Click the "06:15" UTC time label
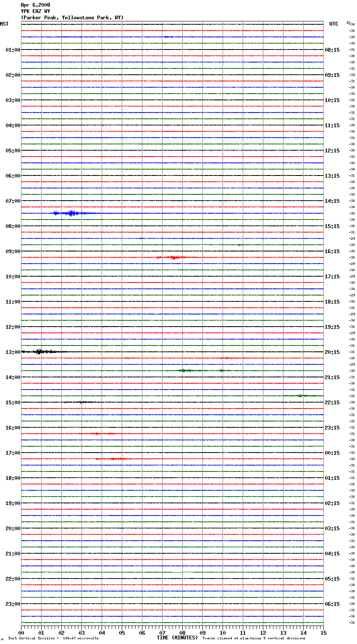 coord(332,604)
